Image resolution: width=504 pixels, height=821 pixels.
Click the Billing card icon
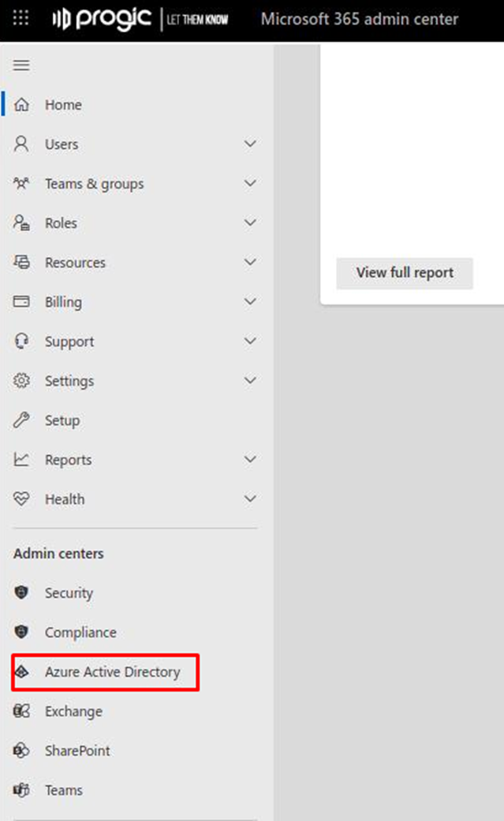(21, 301)
